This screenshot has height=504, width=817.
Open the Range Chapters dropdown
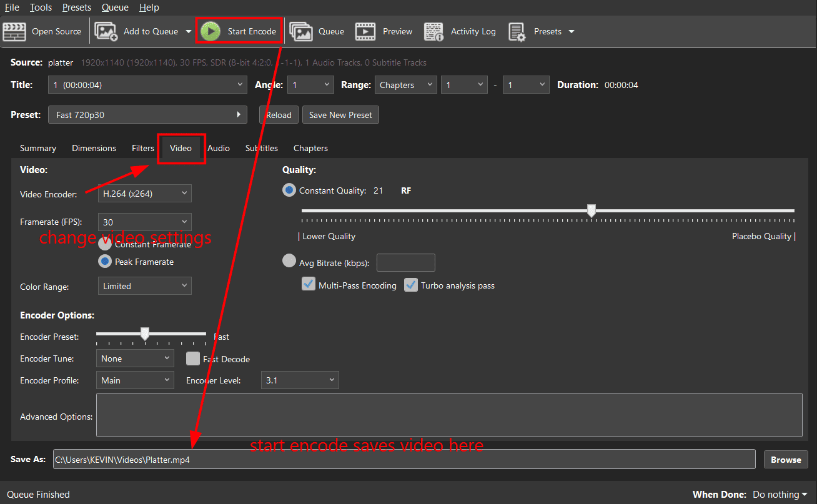(x=406, y=85)
